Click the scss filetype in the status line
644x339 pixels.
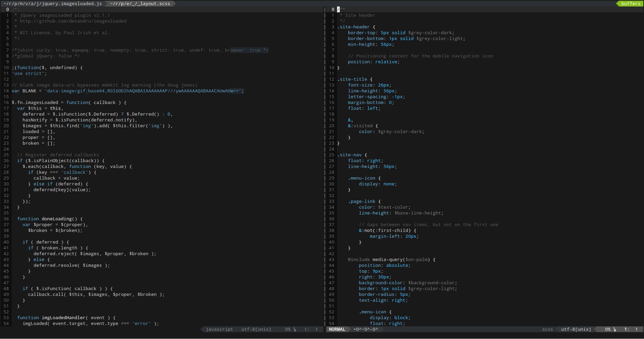click(x=547, y=329)
